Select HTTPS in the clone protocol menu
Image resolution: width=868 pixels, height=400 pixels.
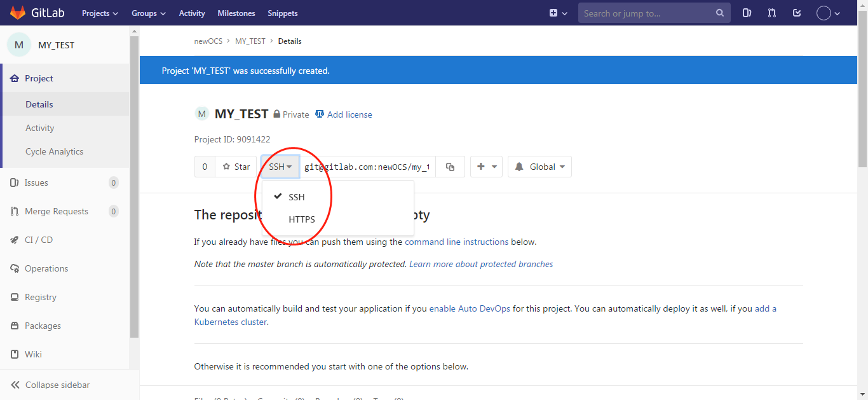(300, 219)
